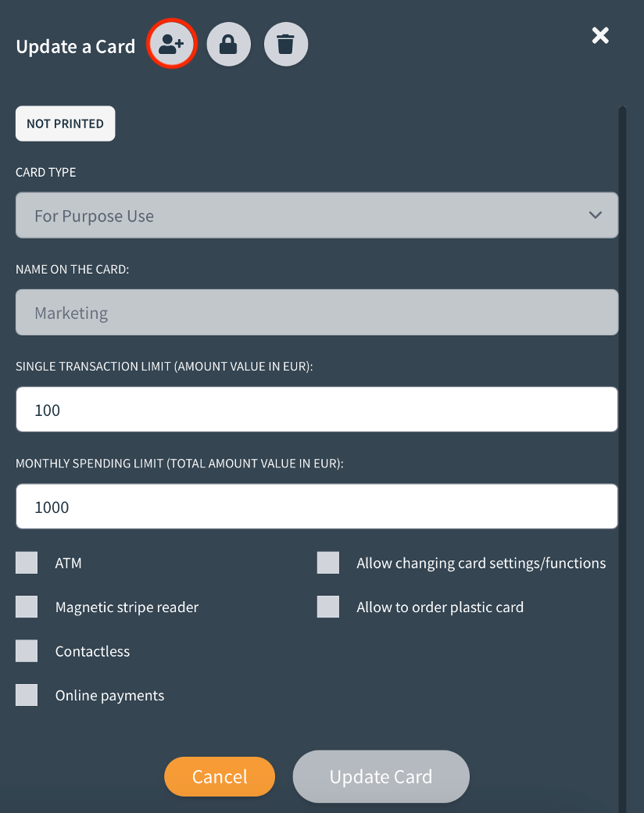Focus the single transaction limit field
Viewport: 644px width, 813px height.
tap(317, 409)
